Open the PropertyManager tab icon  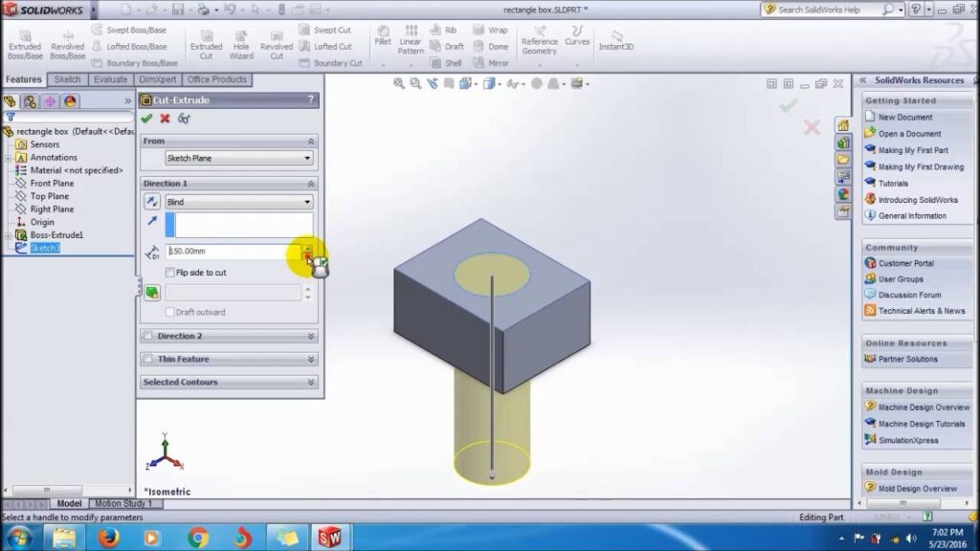pos(30,101)
